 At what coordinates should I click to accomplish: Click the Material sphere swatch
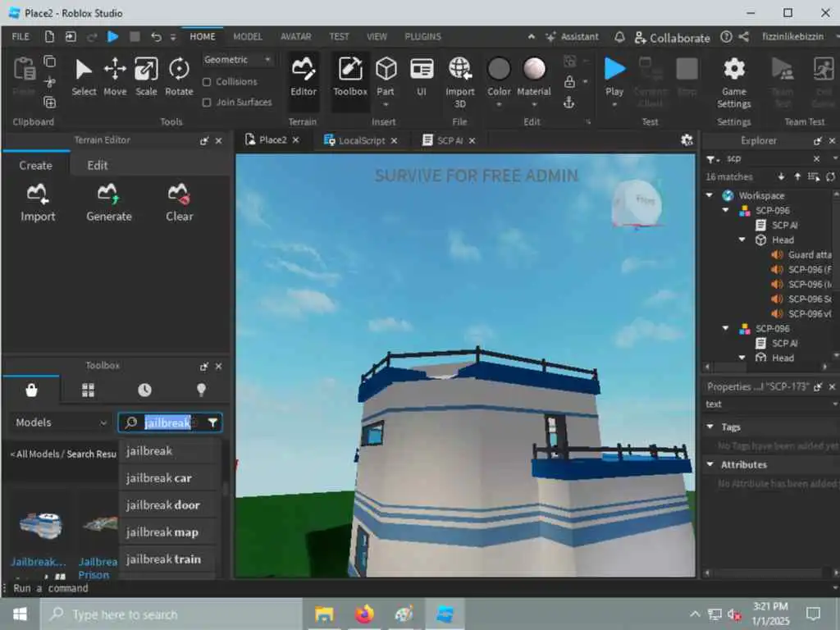533,69
